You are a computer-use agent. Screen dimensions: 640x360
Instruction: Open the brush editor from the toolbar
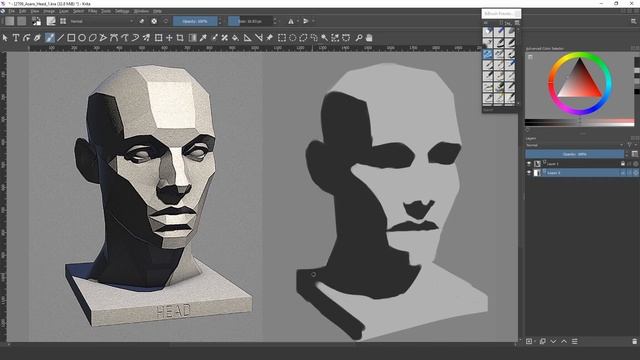51,21
